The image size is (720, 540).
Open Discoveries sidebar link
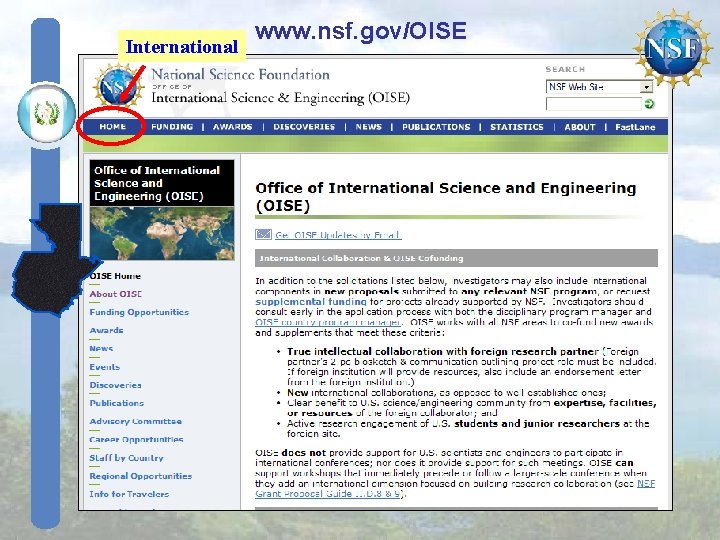[x=116, y=385]
